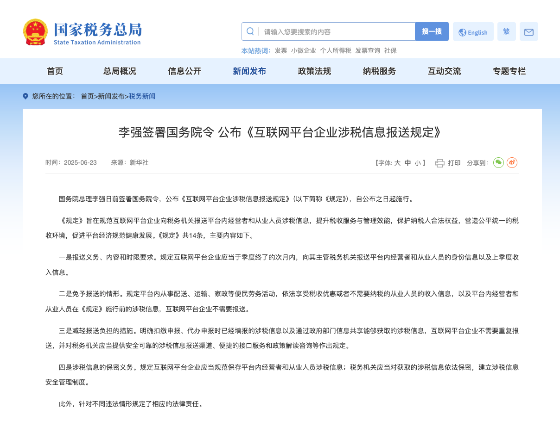Screen dimensions: 560x421
Task: Click the location pin icon in breadcrumb
Action: click(25, 96)
